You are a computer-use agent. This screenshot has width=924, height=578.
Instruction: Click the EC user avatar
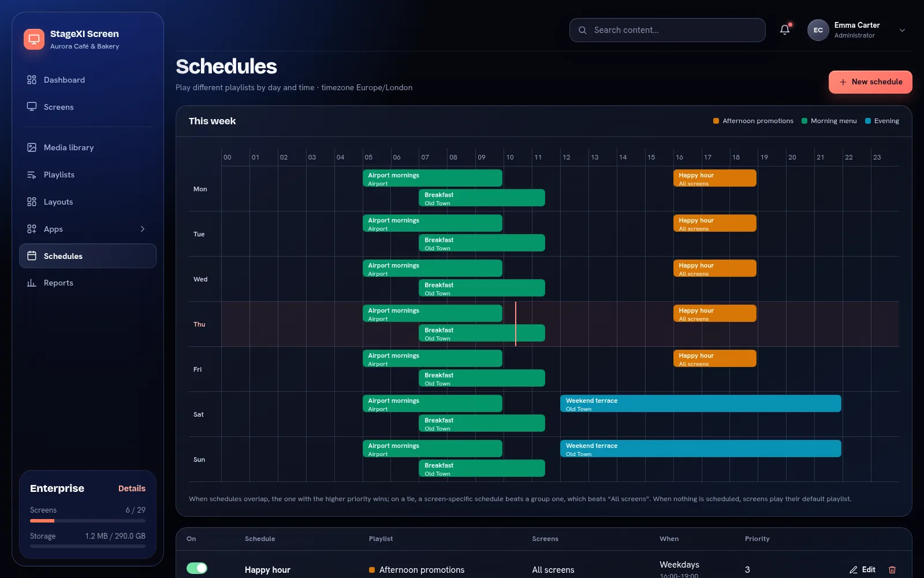(818, 30)
